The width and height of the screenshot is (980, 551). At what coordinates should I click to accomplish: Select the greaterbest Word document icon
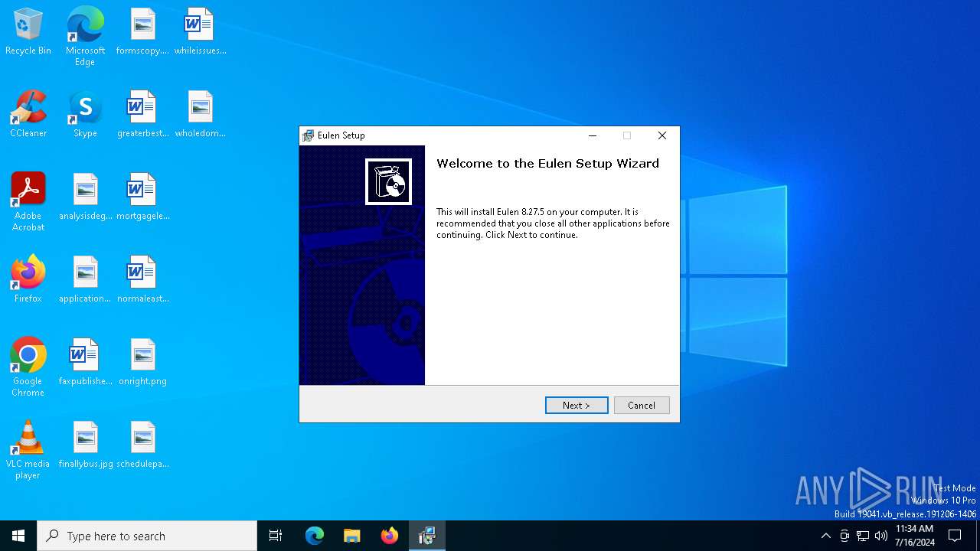(142, 115)
